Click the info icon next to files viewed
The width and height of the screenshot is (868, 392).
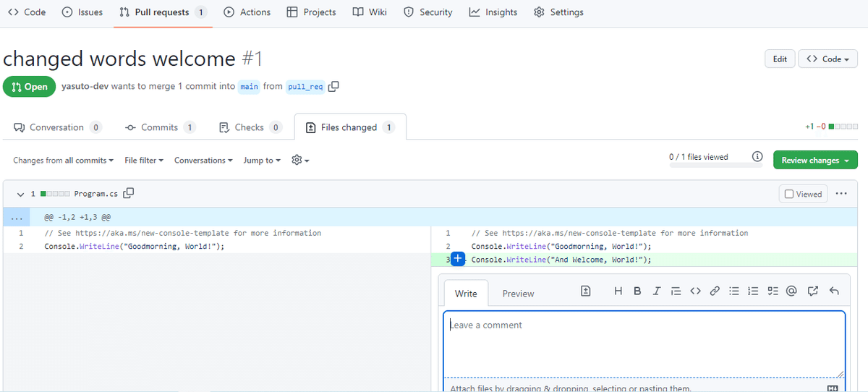pos(757,156)
